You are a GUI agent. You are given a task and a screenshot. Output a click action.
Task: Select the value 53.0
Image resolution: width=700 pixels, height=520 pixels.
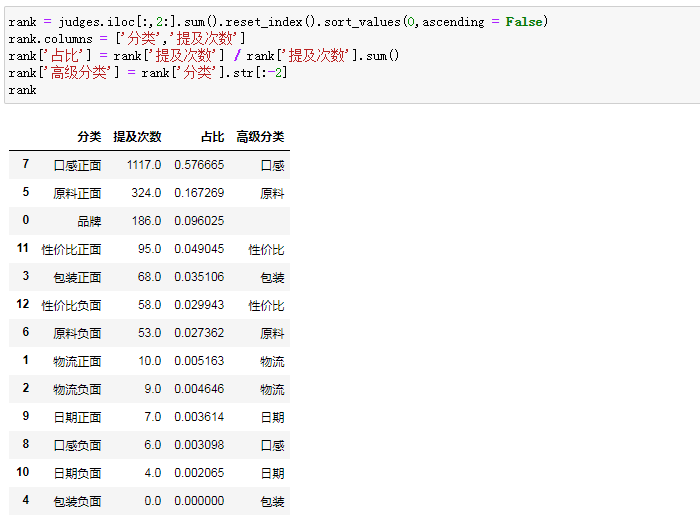[150, 333]
